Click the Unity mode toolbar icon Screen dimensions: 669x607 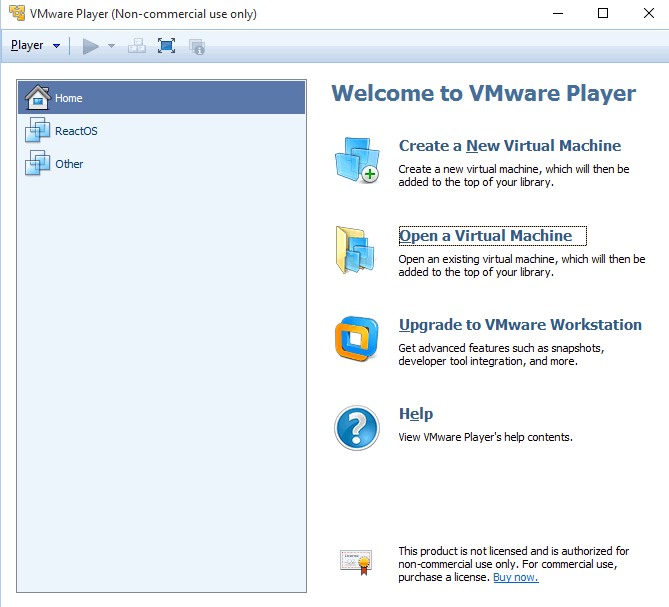[x=197, y=46]
